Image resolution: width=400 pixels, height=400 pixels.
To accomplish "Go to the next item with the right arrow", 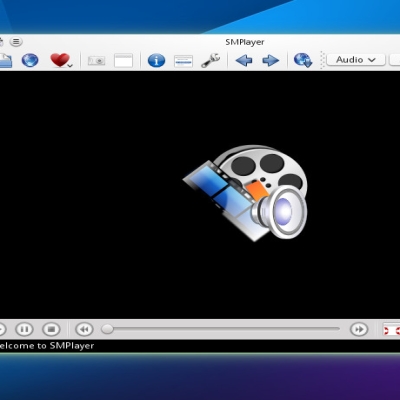I will coord(271,60).
